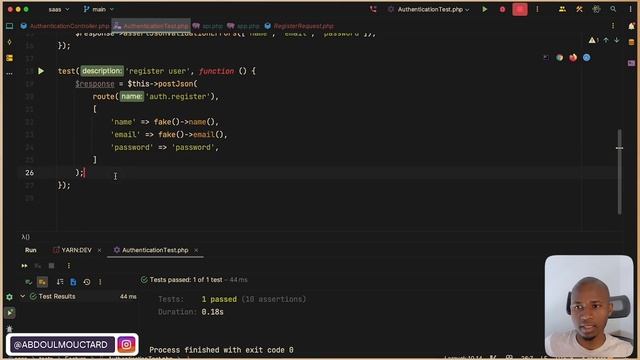Sort test results with the sort icon
The height and width of the screenshot is (360, 640).
[60, 282]
